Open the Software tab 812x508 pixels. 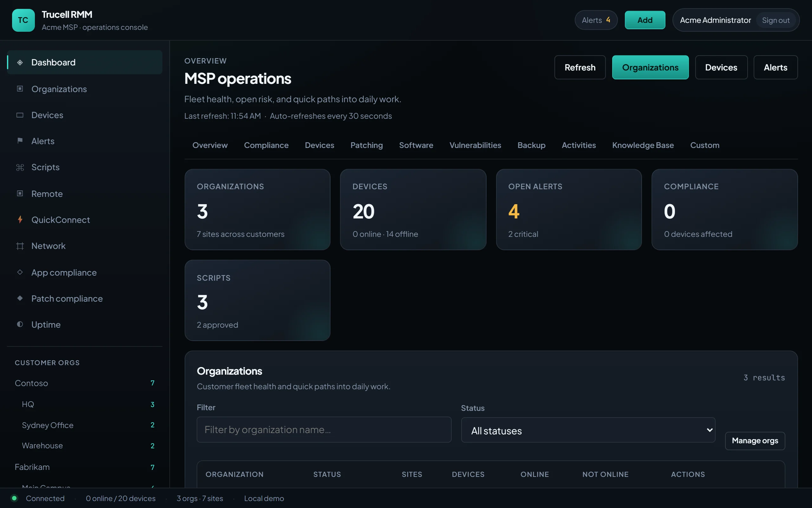tap(416, 145)
